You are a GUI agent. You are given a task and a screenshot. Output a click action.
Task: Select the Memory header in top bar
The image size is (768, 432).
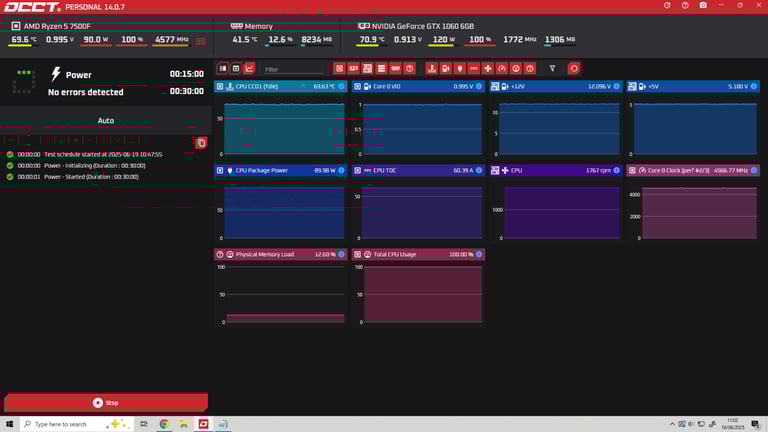[252, 26]
